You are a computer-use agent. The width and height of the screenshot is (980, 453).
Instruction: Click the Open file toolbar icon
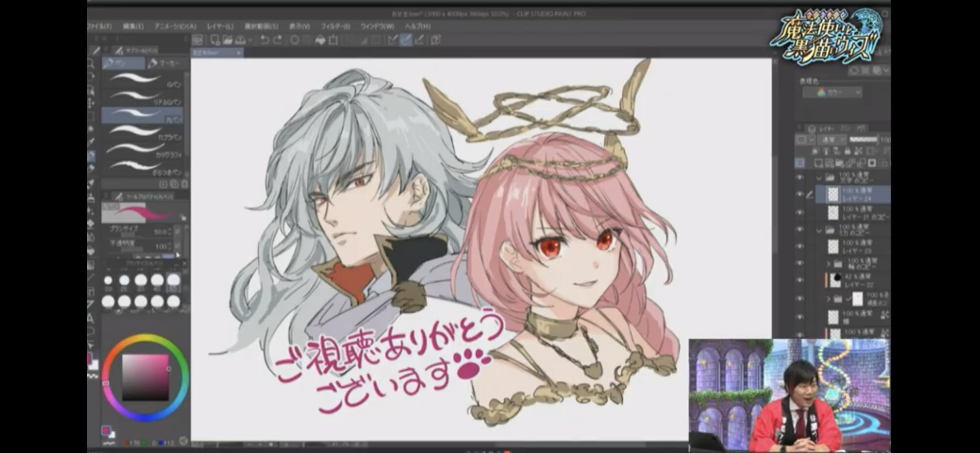(227, 40)
